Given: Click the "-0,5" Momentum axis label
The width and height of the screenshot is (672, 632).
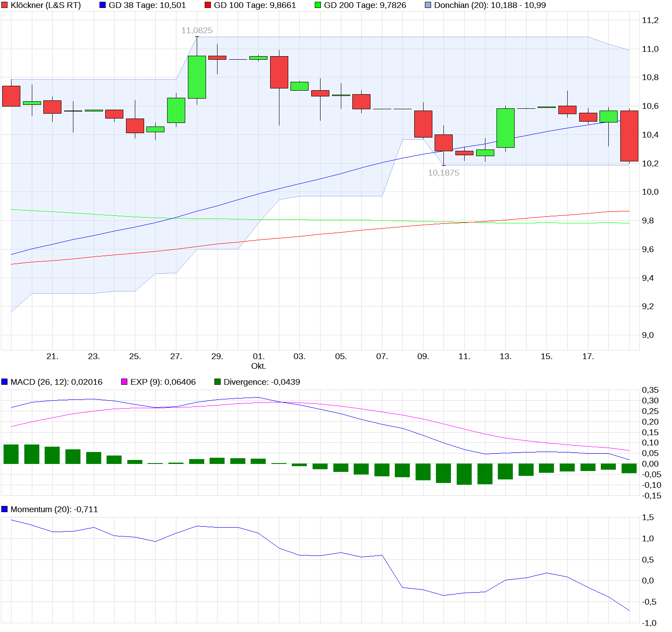Looking at the screenshot, I should pyautogui.click(x=649, y=602).
